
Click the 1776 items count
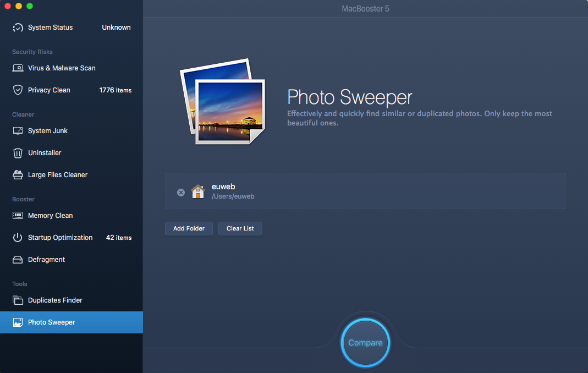pos(116,90)
